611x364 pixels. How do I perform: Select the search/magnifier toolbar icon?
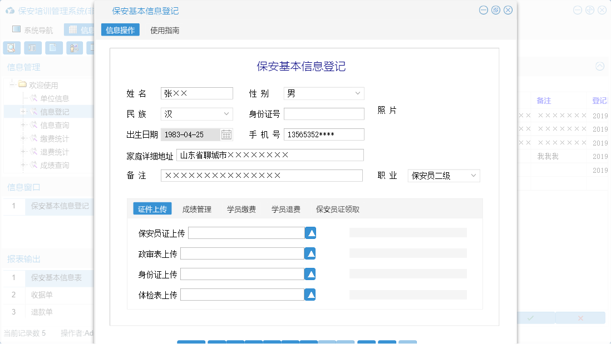pos(11,48)
